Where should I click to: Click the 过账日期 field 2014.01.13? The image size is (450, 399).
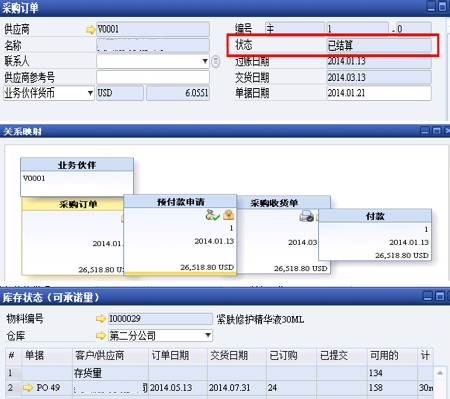coord(379,61)
